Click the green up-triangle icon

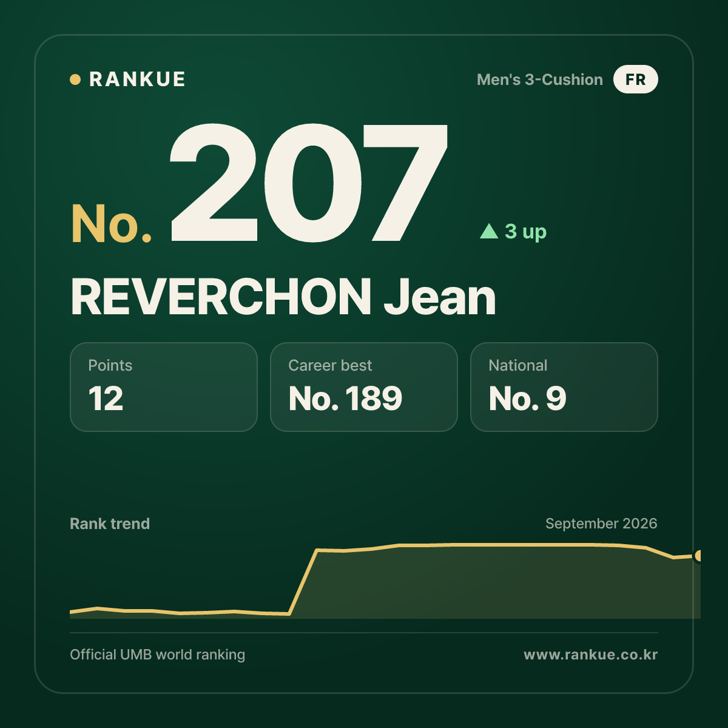489,231
